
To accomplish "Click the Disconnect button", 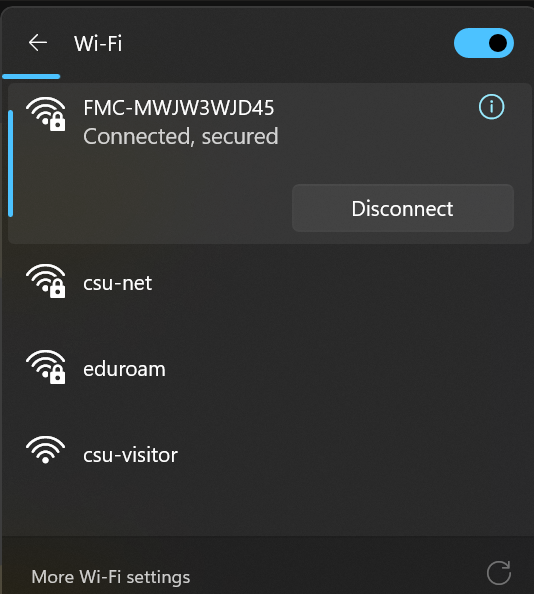I will [x=403, y=208].
